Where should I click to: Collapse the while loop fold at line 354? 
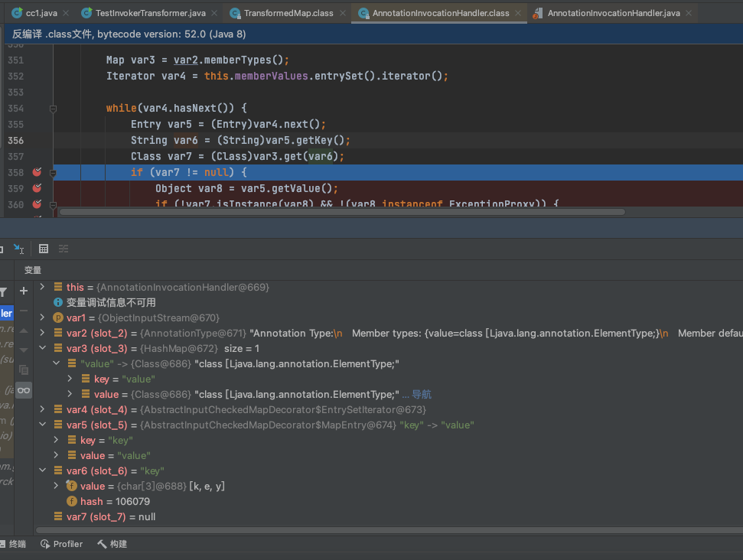(53, 109)
